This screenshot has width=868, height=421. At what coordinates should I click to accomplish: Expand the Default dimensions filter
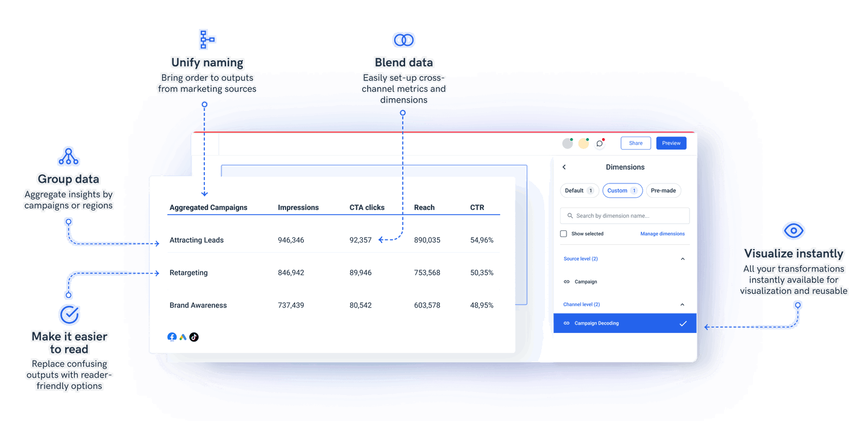point(579,190)
